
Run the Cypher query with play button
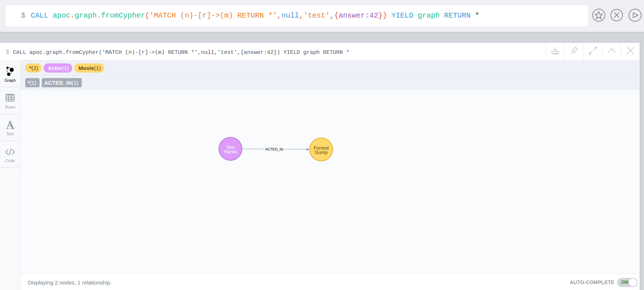634,15
